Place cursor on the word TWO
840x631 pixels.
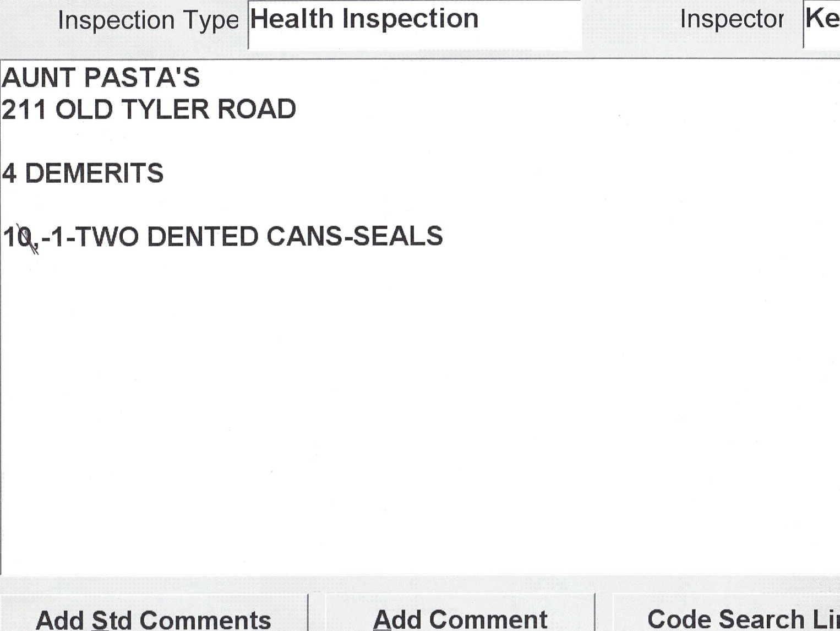click(x=108, y=237)
